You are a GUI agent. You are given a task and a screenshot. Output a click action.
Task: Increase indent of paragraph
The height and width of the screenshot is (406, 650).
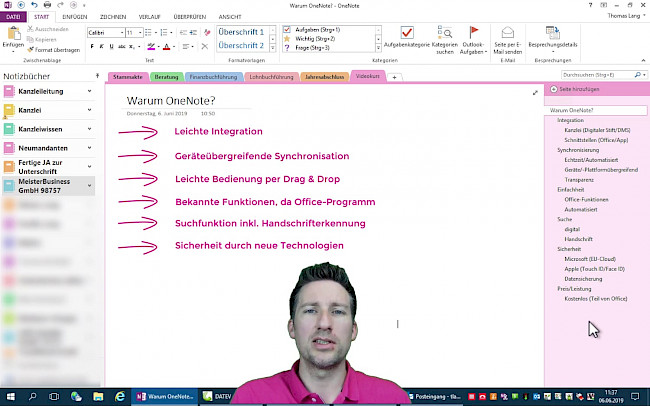tap(193, 32)
